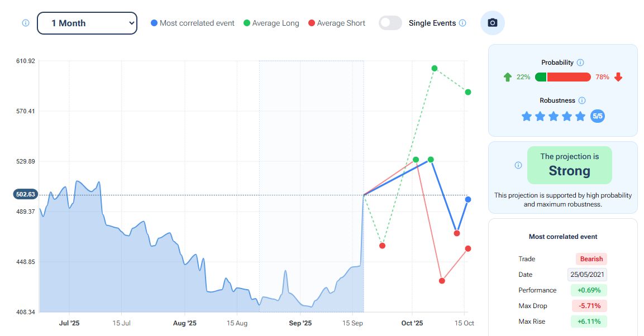Click info icon left of 1 Month dropdown
Screen dimensions: 644x336
(x=26, y=23)
